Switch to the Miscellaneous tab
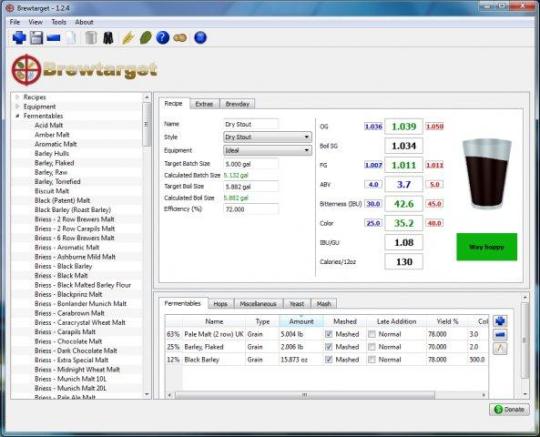Viewport: 540px width, 437px height. pos(258,304)
